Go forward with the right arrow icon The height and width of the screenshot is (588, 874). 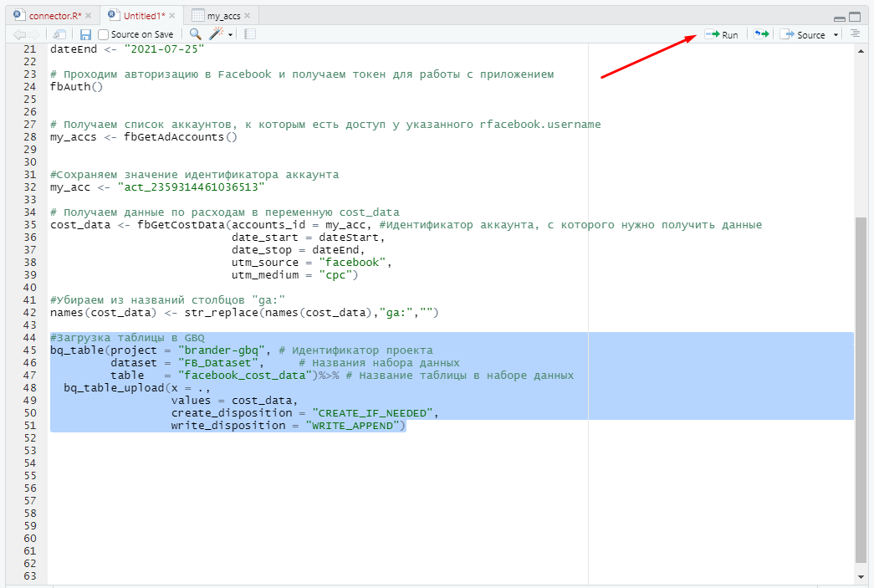pyautogui.click(x=35, y=34)
